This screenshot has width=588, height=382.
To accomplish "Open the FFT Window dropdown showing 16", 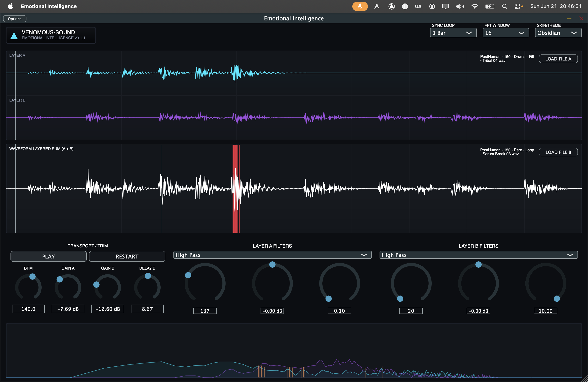I will click(506, 33).
